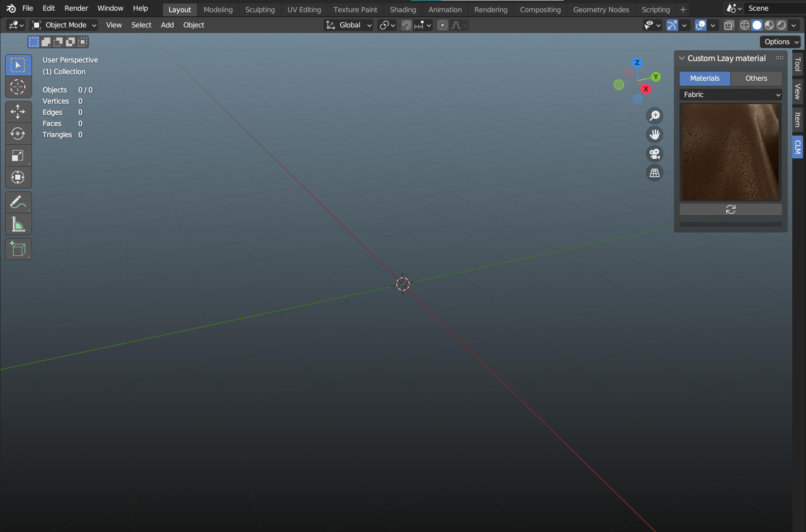Image resolution: width=806 pixels, height=532 pixels.
Task: Select the Scale tool
Action: click(x=18, y=156)
